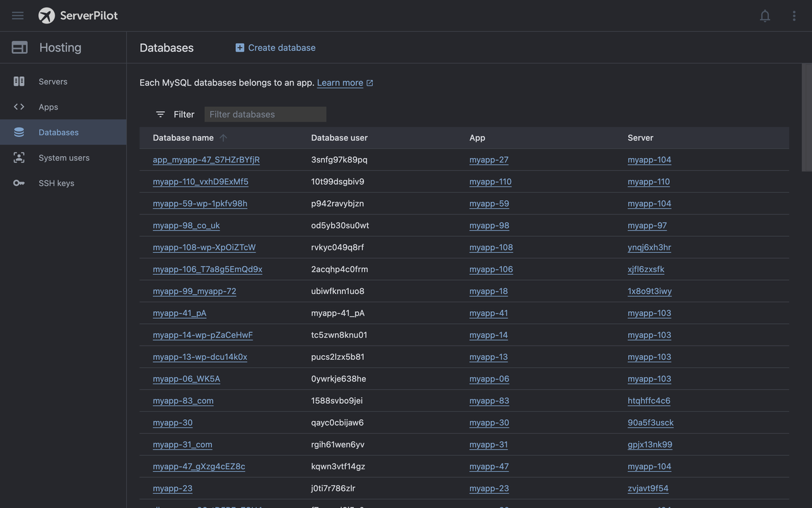
Task: Click the plus icon beside Create database
Action: [240, 48]
